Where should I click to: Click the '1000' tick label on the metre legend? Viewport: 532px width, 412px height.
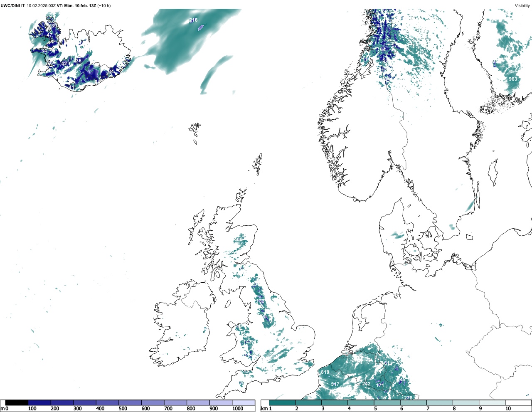238,409
